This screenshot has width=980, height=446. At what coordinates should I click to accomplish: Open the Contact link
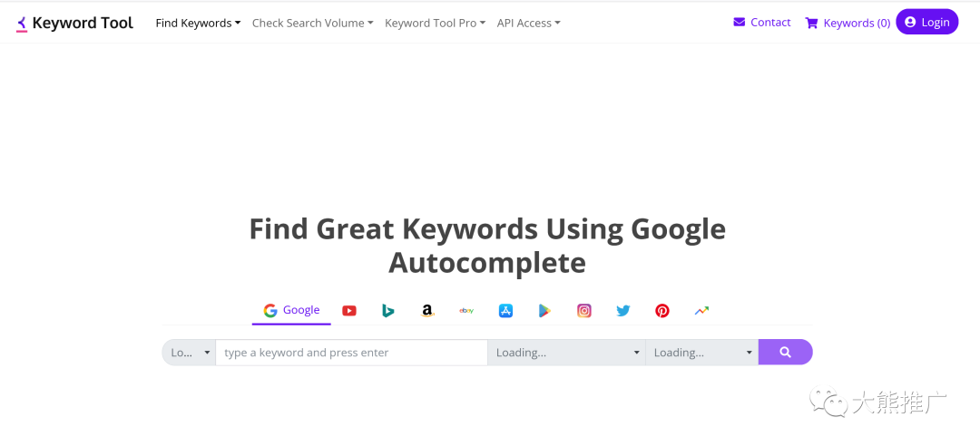coord(762,23)
